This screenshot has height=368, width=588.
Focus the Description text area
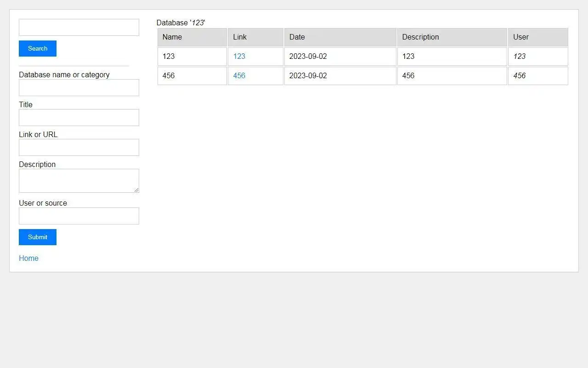click(79, 181)
